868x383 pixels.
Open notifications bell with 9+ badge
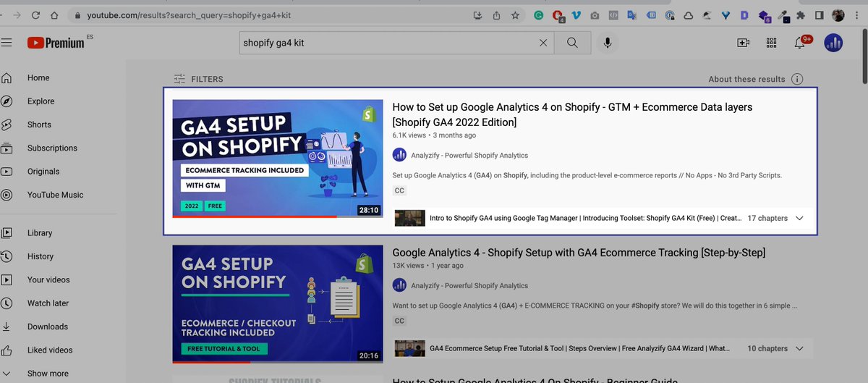(801, 42)
